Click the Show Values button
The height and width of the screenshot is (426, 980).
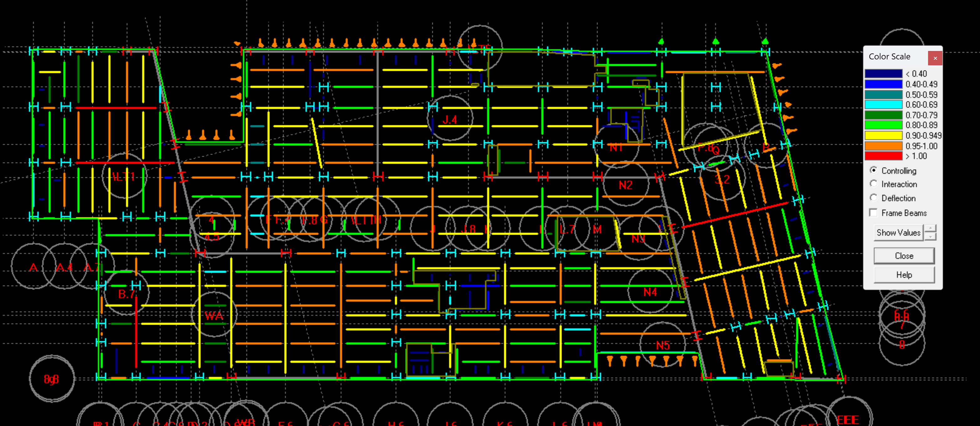tap(898, 233)
